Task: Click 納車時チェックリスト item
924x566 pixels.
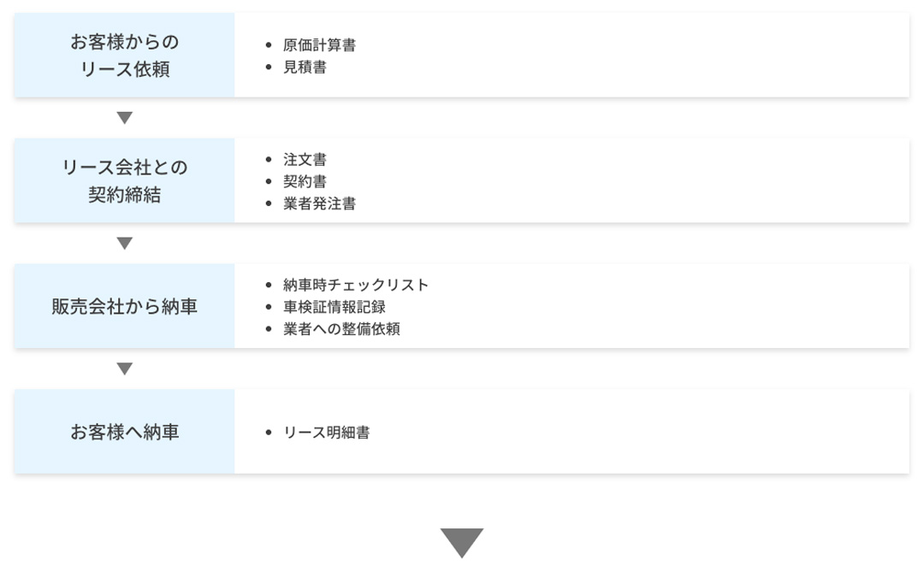Action: [356, 286]
